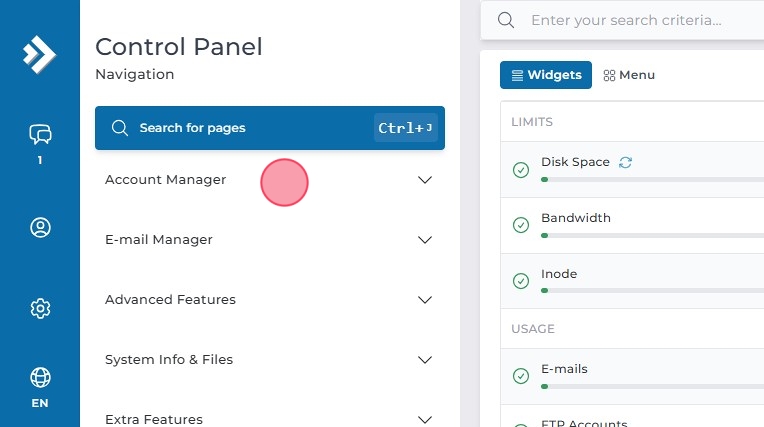Expand the E-mail Manager section
Image resolution: width=764 pixels, height=427 pixels.
click(x=425, y=240)
